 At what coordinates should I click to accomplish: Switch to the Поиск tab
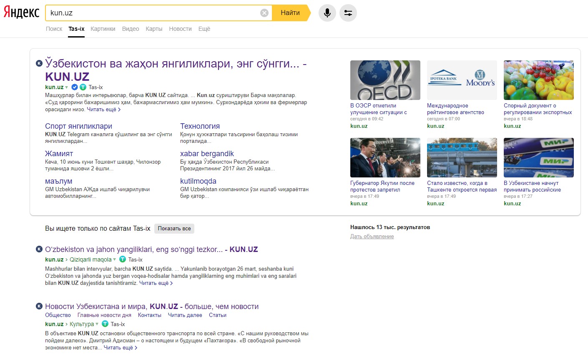(54, 29)
